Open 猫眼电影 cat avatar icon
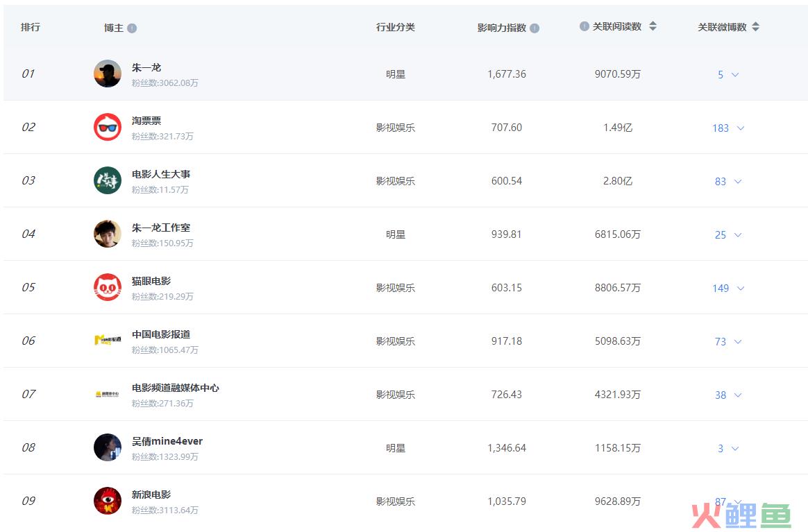The image size is (808, 532). [108, 287]
